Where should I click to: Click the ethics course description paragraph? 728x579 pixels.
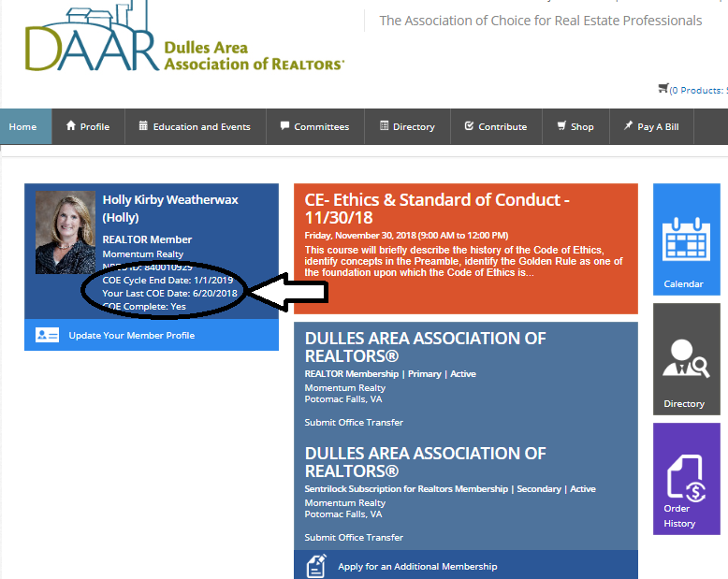(x=463, y=261)
